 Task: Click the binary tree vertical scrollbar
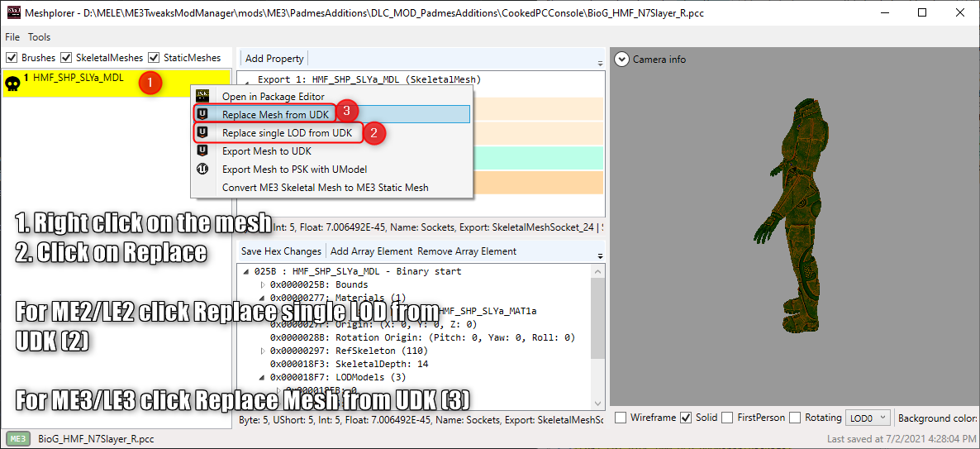coord(598,318)
